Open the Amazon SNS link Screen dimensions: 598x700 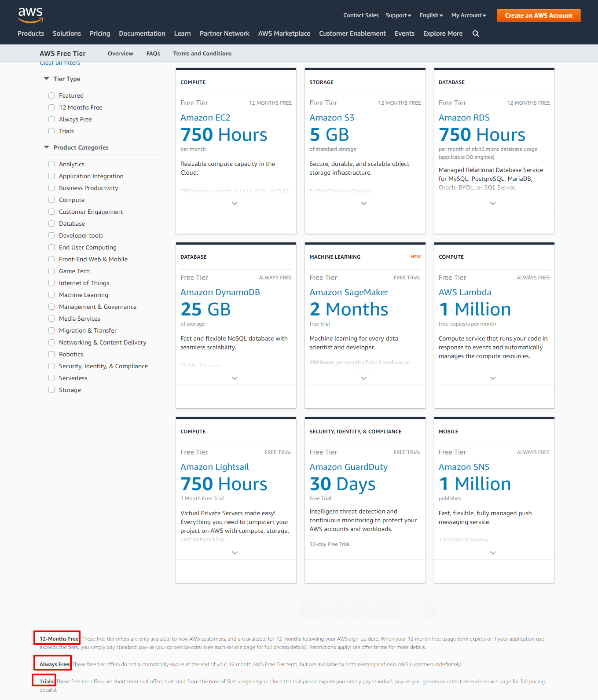[x=464, y=467]
